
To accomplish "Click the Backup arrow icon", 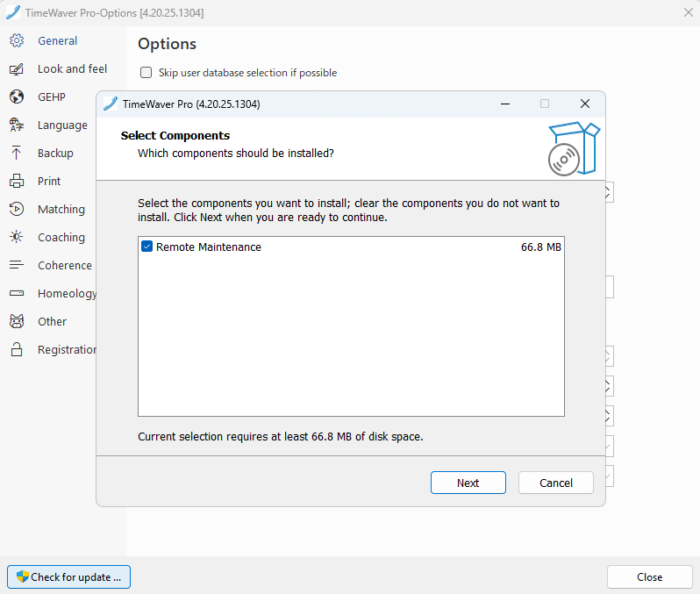I will 17,153.
